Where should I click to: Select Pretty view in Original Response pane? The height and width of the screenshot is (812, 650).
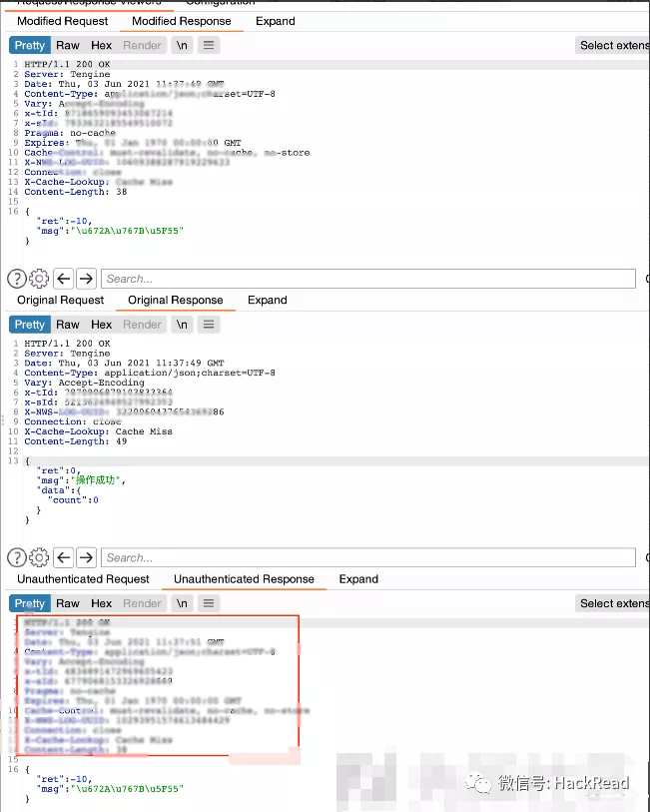point(30,325)
